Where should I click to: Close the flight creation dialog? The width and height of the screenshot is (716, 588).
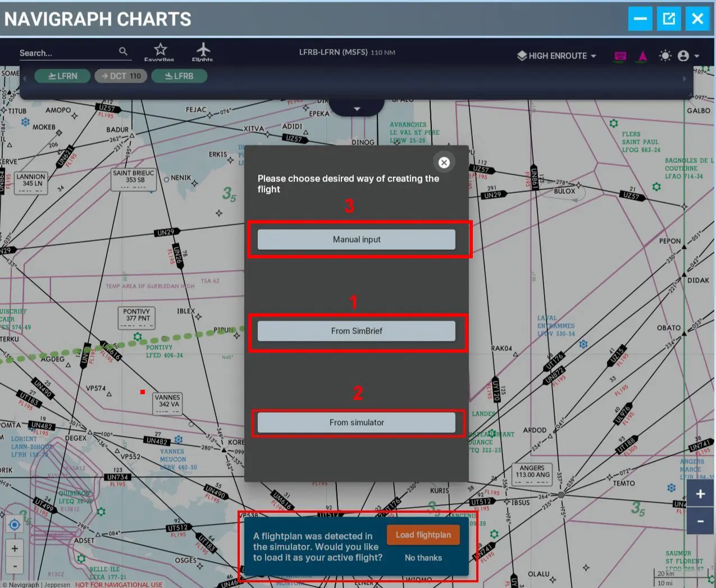click(x=444, y=162)
